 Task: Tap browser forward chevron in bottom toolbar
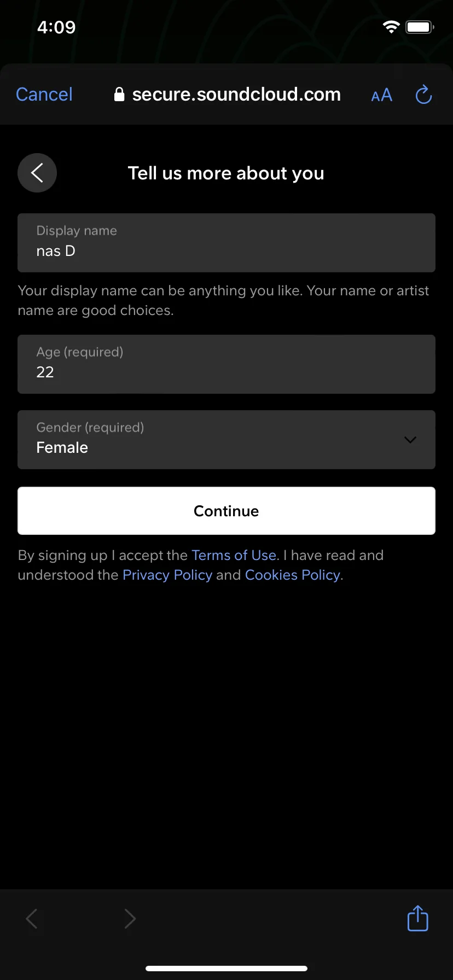[x=130, y=919]
